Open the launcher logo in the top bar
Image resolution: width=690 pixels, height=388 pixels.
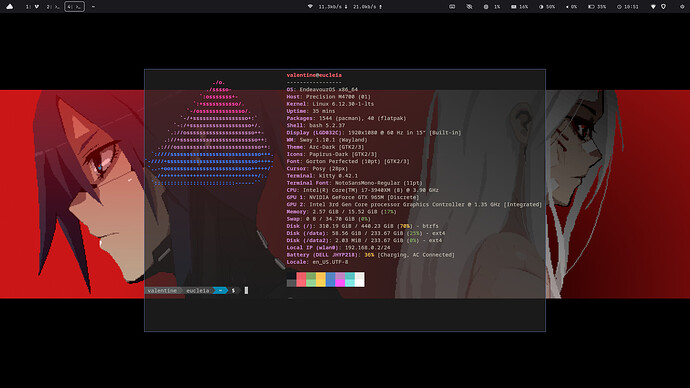point(9,7)
